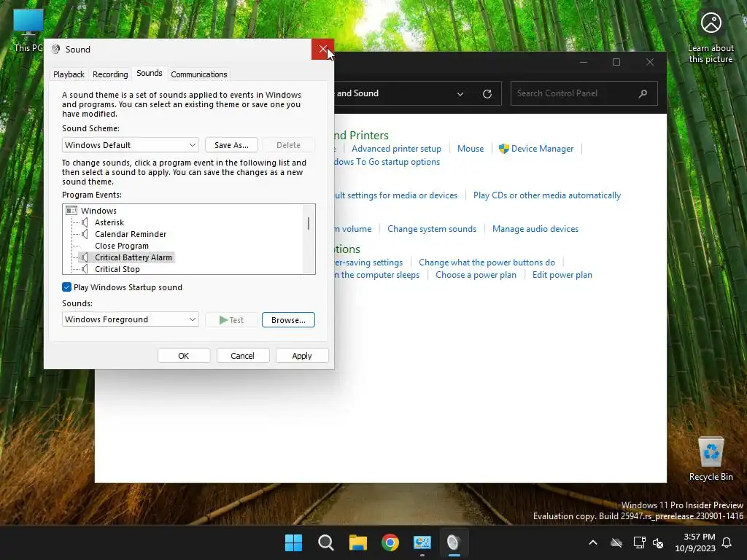747x560 pixels.
Task: Toggle Play Windows Startup sound checkbox
Action: 66,287
